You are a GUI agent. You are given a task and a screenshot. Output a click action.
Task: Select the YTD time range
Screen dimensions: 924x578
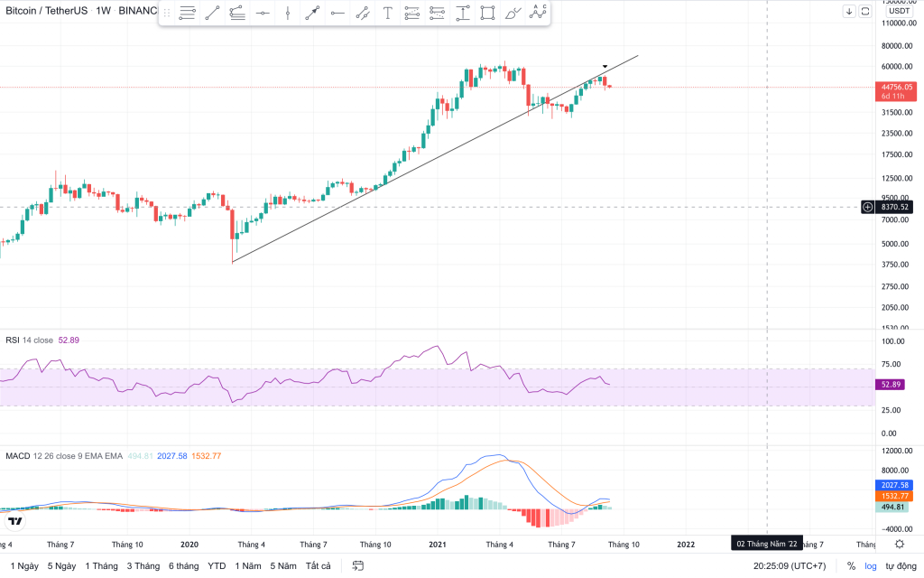pyautogui.click(x=217, y=566)
